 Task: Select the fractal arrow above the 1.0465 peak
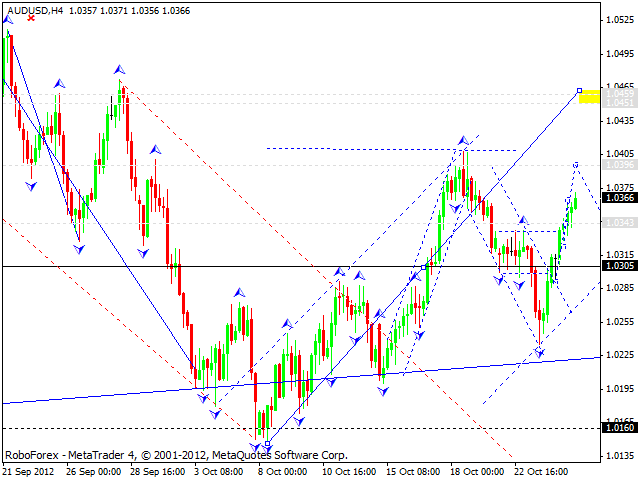pyautogui.click(x=120, y=70)
